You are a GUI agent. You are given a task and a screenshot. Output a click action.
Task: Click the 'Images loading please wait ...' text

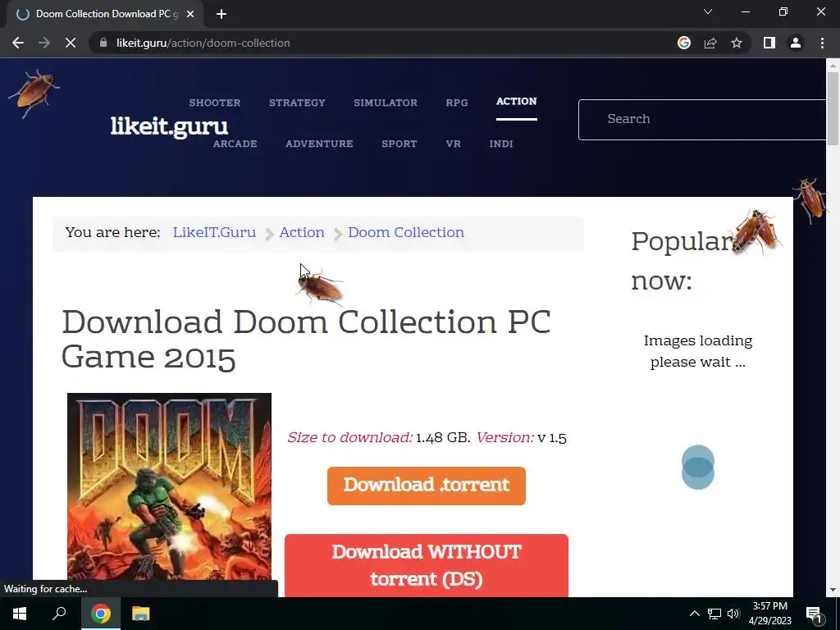tap(698, 351)
